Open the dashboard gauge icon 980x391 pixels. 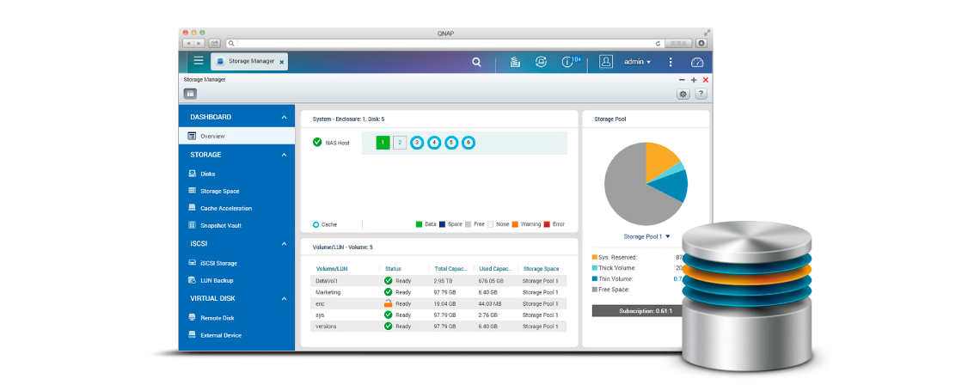tap(697, 62)
